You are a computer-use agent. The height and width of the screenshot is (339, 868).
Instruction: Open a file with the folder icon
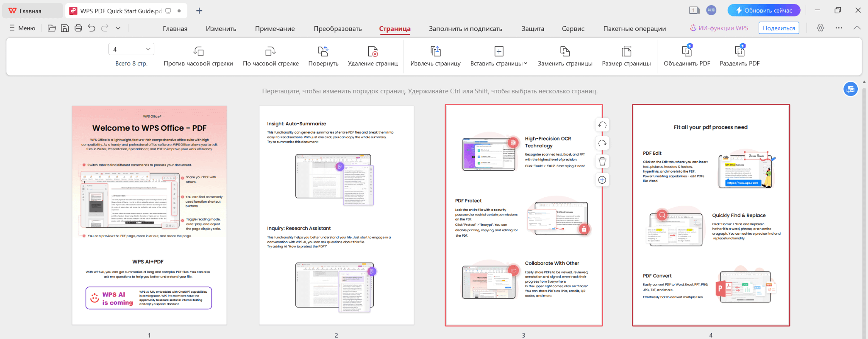pos(52,28)
